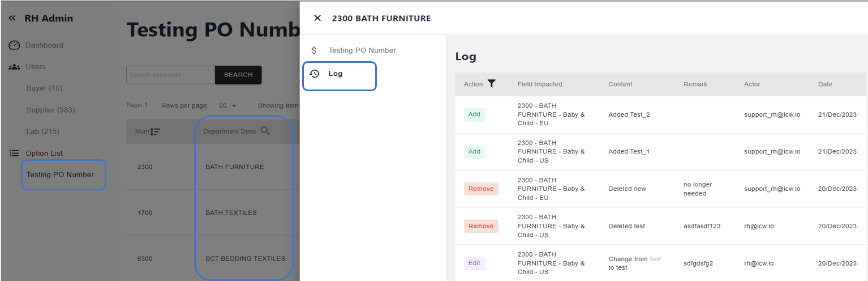Viewport: 868px width, 281px height.
Task: Select the BATH TEXTILES row
Action: click(x=231, y=213)
